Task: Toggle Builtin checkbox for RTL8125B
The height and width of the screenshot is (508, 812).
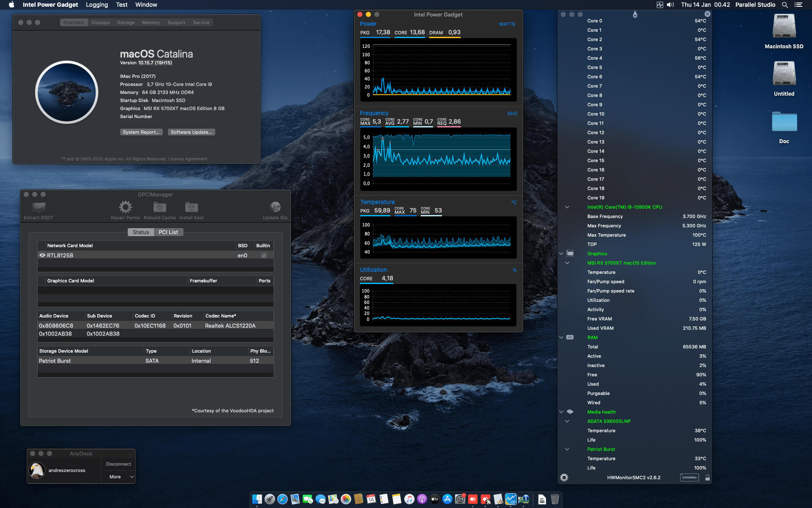Action: coord(264,255)
